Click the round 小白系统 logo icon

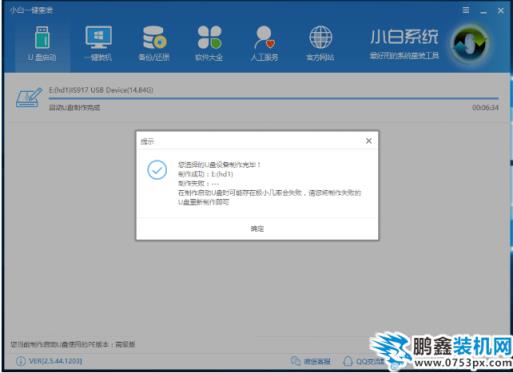tap(469, 45)
